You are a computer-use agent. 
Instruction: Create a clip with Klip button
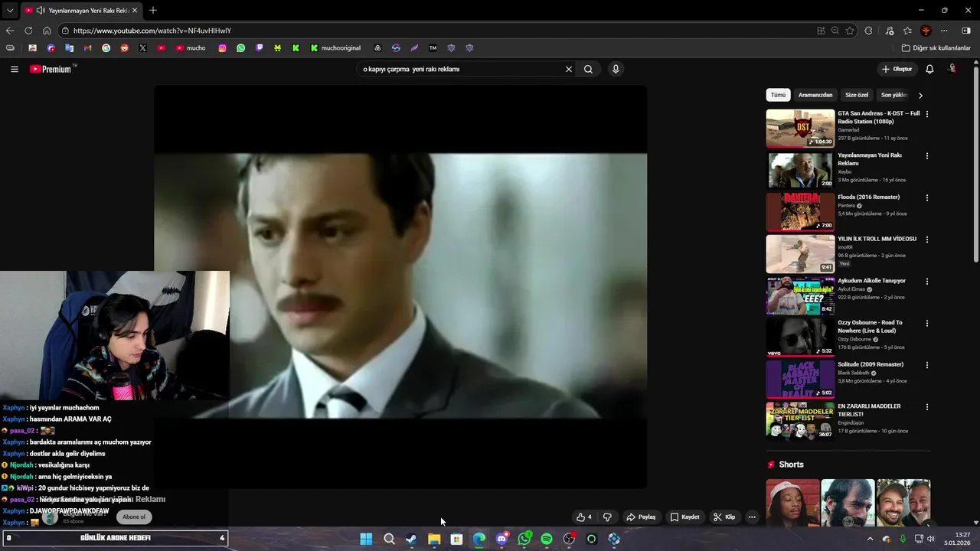(724, 517)
